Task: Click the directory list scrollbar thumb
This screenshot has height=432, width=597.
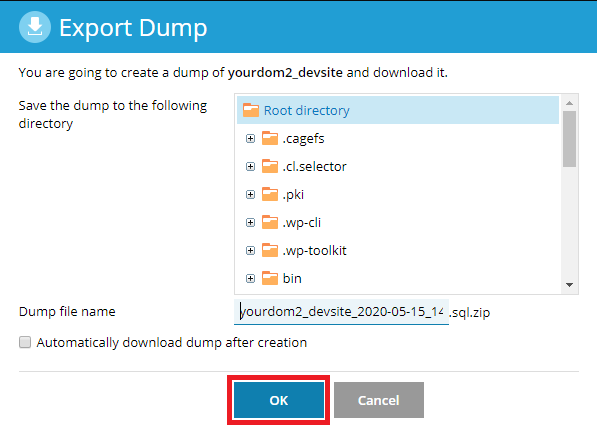Action: (x=570, y=139)
